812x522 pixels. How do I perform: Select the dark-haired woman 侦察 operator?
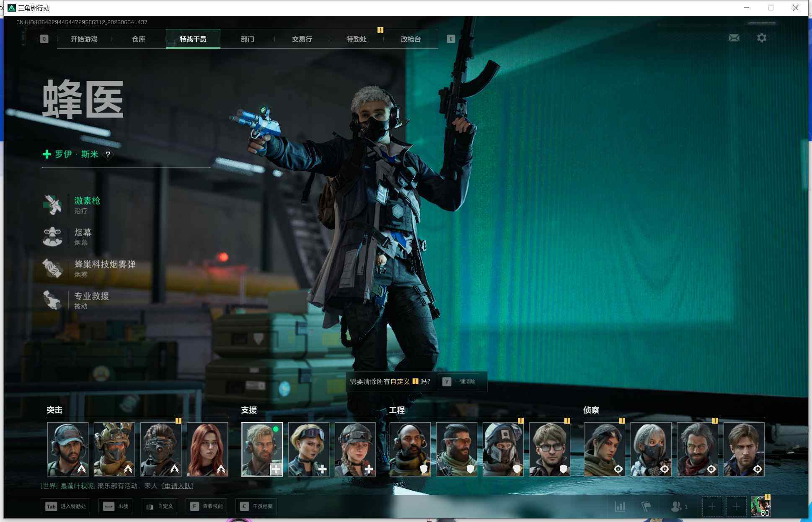coord(605,449)
